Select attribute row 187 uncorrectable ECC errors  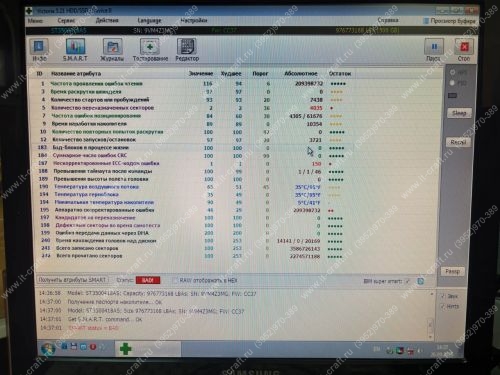pos(195,164)
